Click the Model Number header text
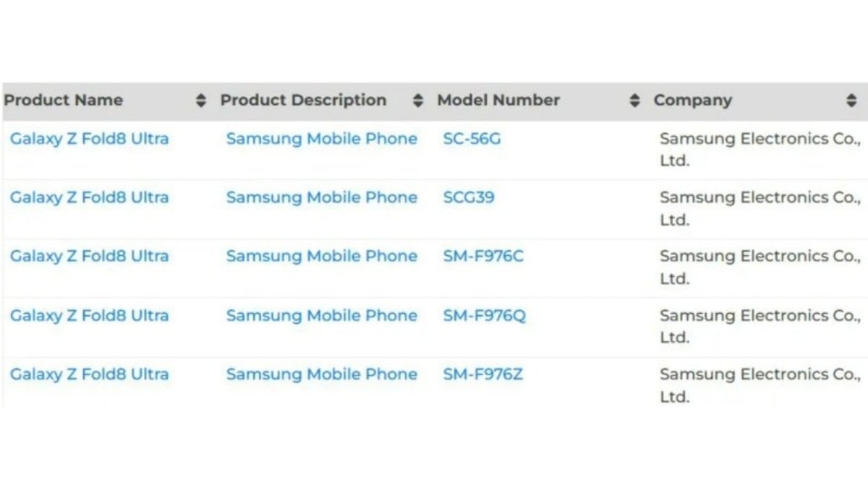Screen dimensions: 868x488 (x=498, y=100)
